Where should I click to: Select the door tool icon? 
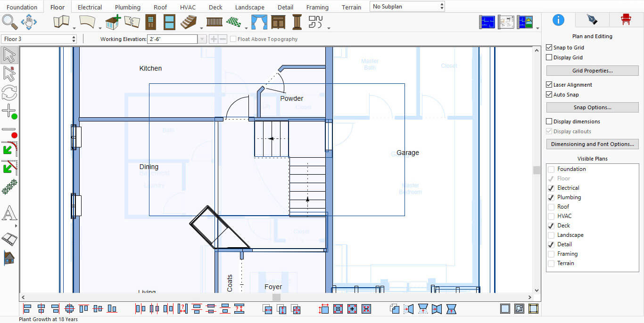click(150, 22)
